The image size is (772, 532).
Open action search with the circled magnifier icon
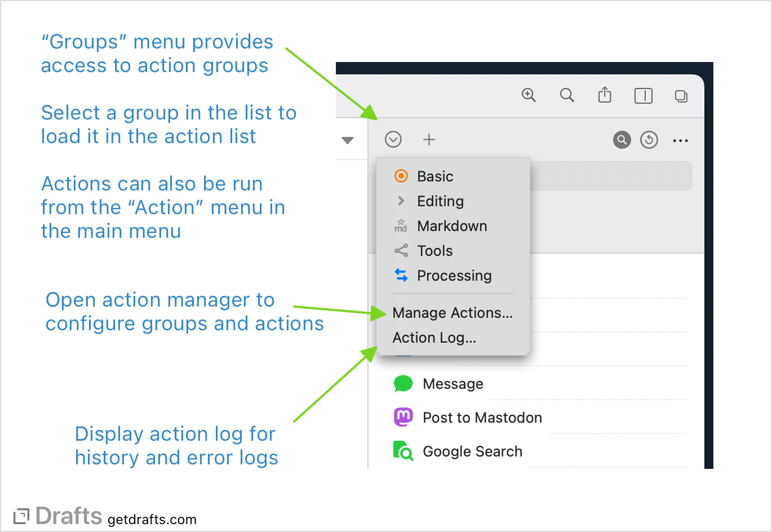tap(622, 140)
